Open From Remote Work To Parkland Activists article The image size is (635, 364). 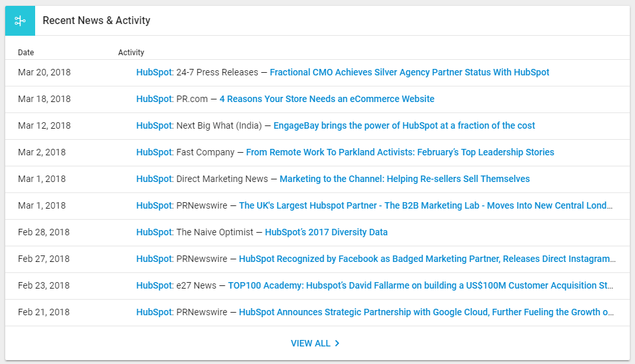(400, 153)
